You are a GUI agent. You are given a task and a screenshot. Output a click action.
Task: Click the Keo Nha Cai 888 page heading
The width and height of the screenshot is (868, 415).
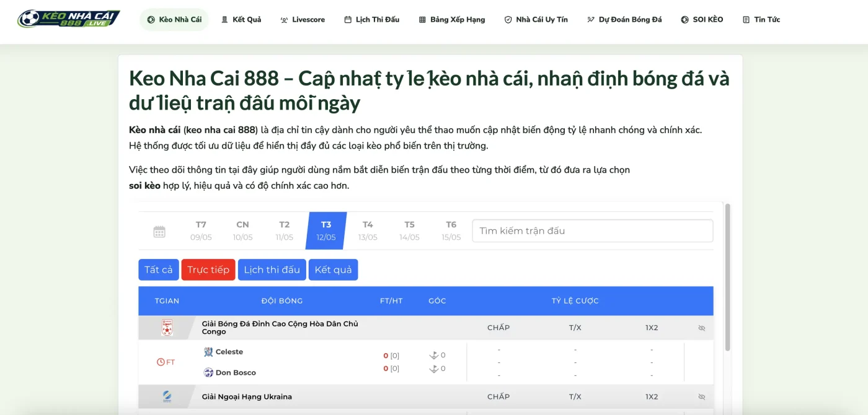pos(429,90)
